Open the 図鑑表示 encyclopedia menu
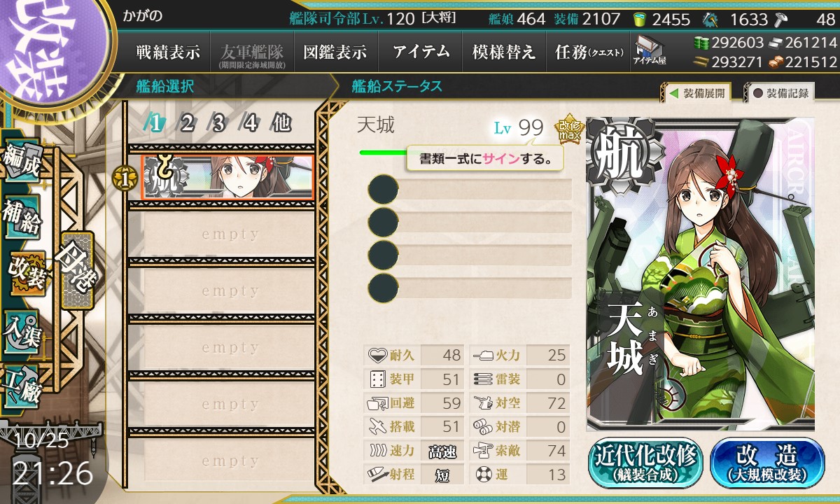840x504 pixels. coord(335,52)
